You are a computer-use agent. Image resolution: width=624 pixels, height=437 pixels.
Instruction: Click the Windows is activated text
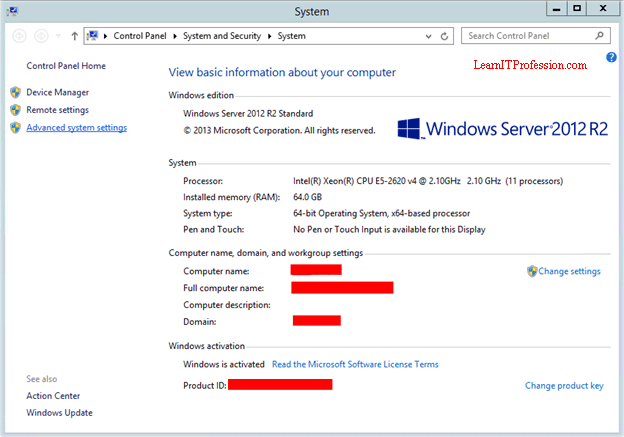point(224,365)
